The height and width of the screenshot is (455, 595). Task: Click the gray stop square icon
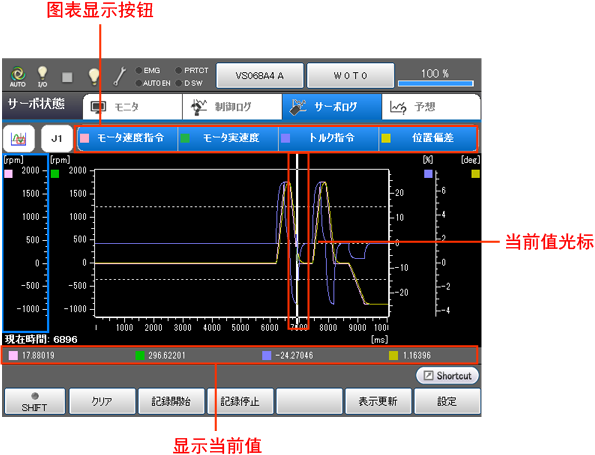pyautogui.click(x=67, y=77)
